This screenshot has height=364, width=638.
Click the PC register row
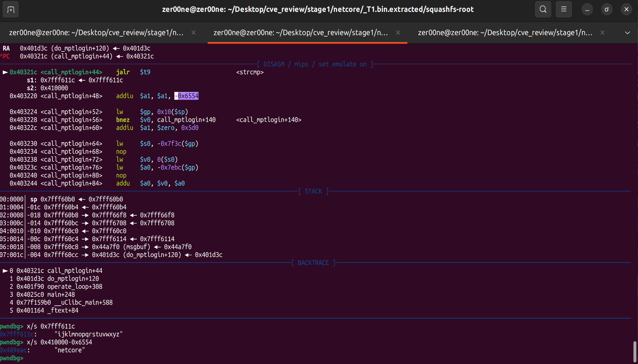[x=77, y=56]
